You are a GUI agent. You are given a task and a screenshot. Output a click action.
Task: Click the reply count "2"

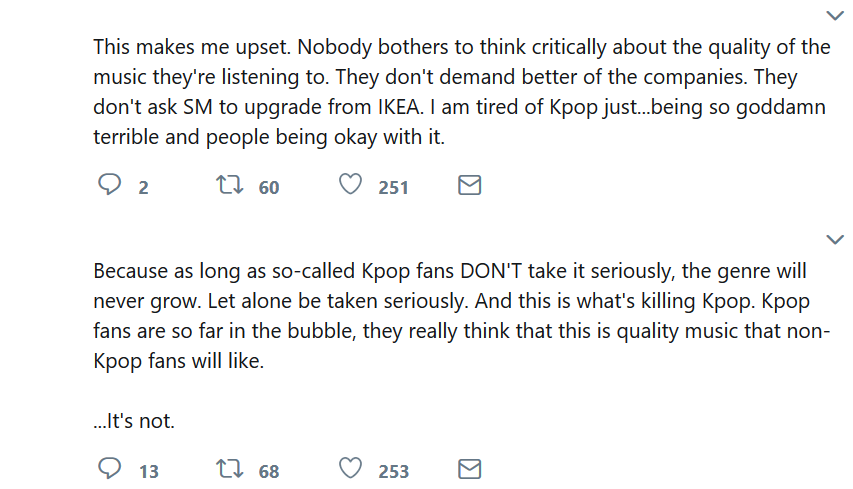point(144,187)
